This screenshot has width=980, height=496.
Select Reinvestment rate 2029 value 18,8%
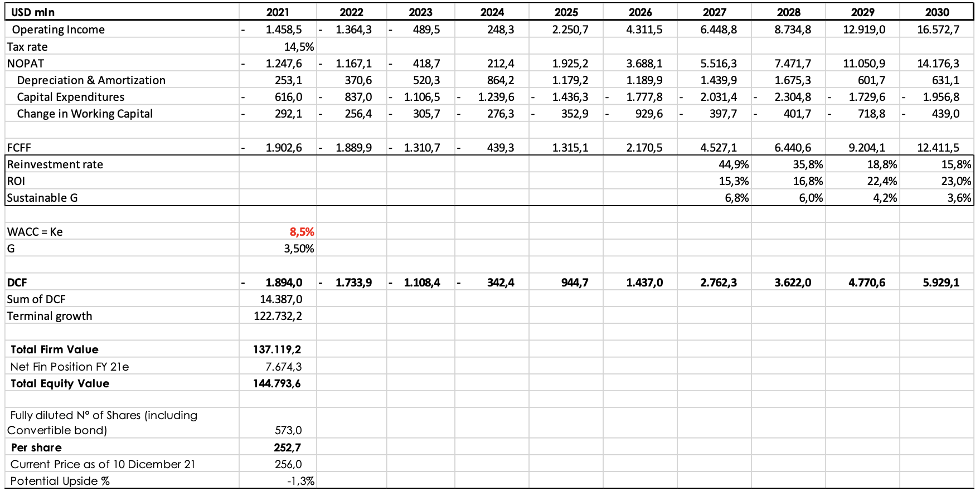click(x=882, y=164)
